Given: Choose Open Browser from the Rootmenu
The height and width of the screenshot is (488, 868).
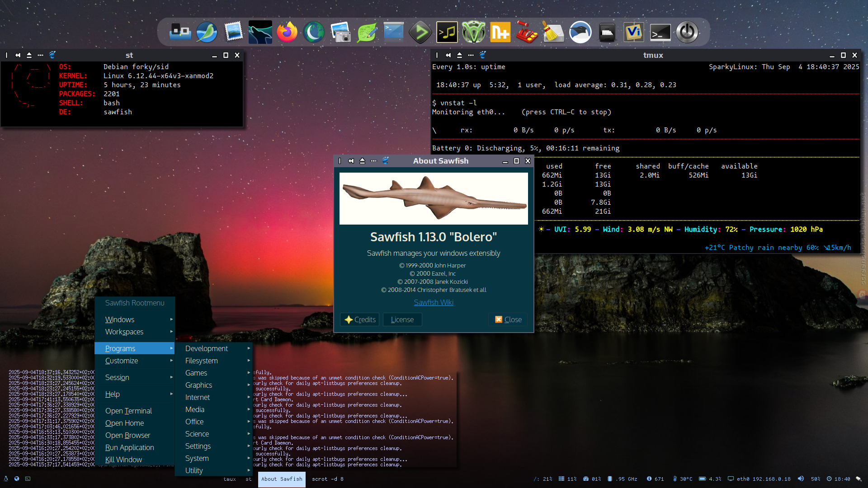Looking at the screenshot, I should [x=135, y=435].
